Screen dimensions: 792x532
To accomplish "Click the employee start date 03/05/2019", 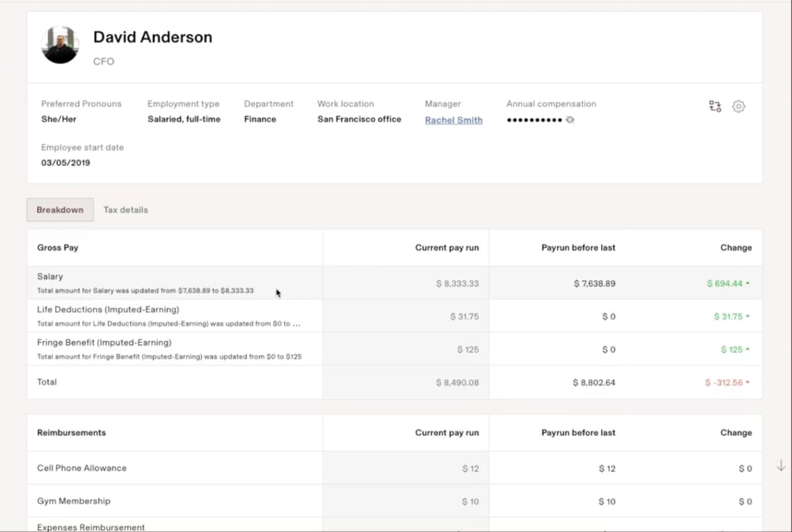I will click(66, 163).
